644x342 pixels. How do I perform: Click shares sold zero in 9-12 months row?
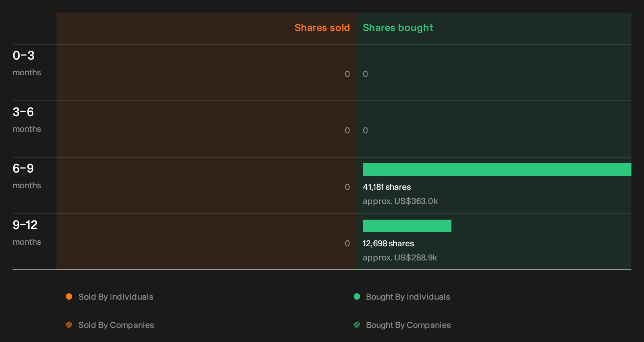(347, 244)
